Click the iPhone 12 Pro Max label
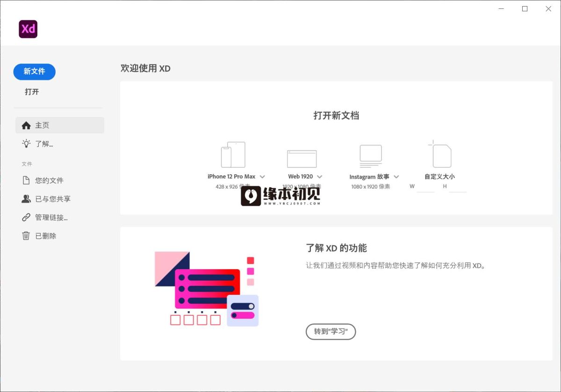 pos(231,177)
